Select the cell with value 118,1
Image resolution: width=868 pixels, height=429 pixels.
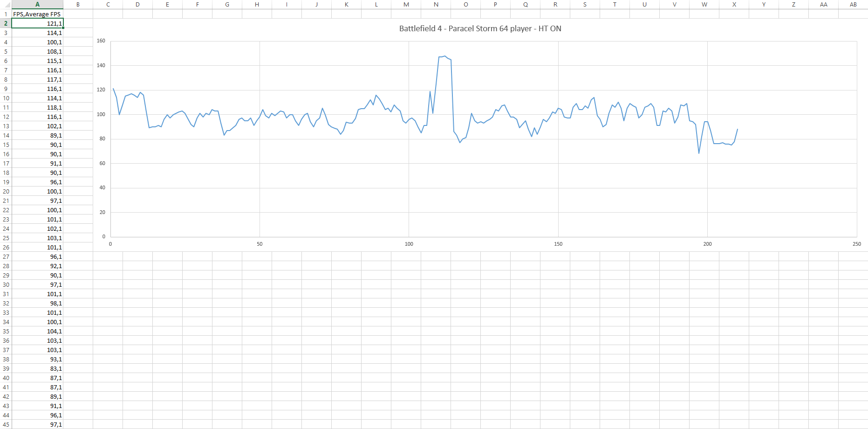(37, 107)
